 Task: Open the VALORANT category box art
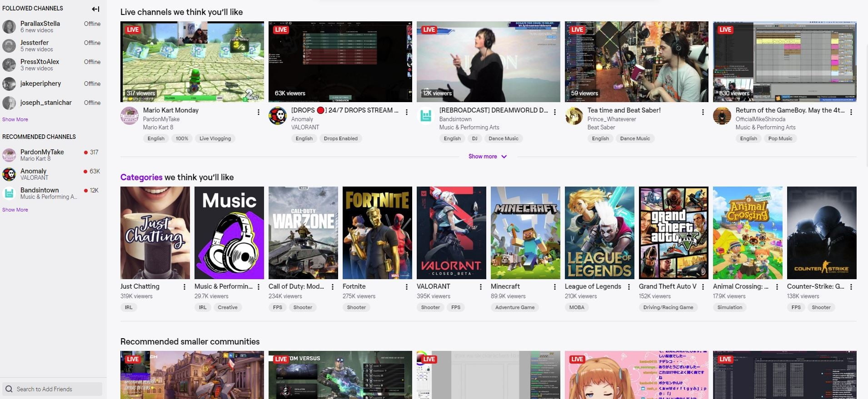click(451, 233)
